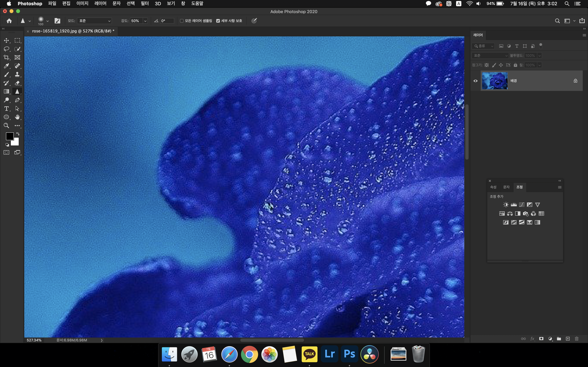Open the brush preset picker dropdown
This screenshot has width=588, height=367.
pos(47,21)
